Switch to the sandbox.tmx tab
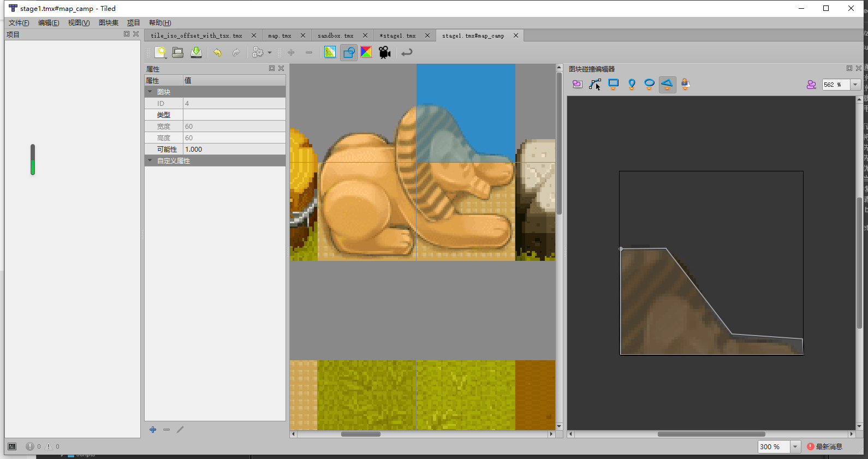 tap(336, 35)
